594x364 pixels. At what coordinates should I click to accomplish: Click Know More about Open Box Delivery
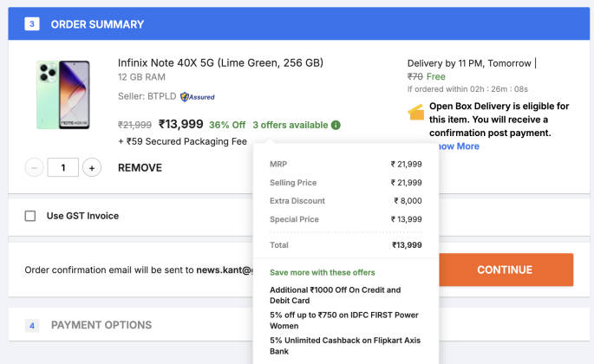[x=458, y=146]
